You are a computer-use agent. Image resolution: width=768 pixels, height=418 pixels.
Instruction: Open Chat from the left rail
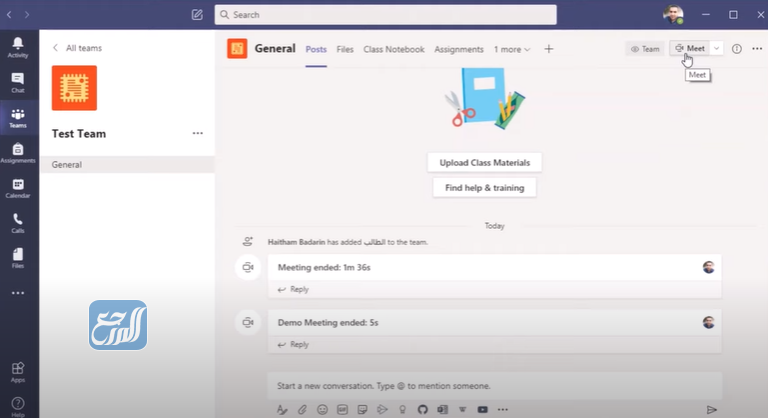click(18, 82)
